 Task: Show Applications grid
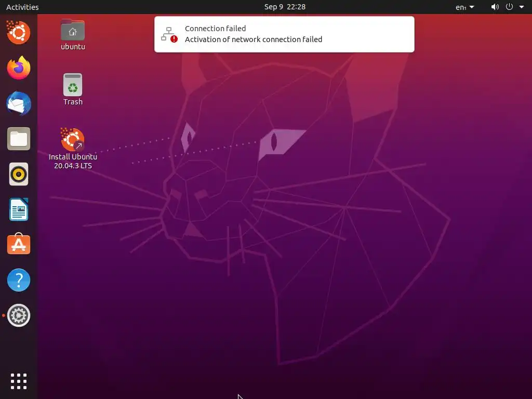point(19,381)
